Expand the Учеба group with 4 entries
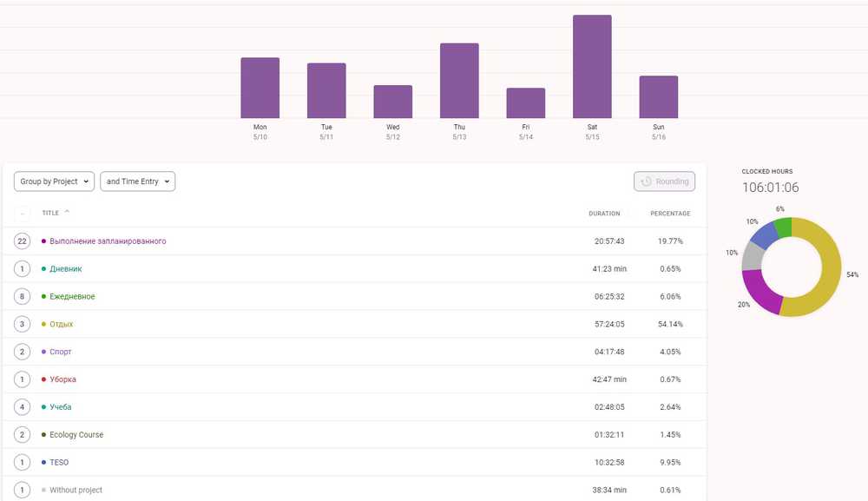 click(23, 407)
